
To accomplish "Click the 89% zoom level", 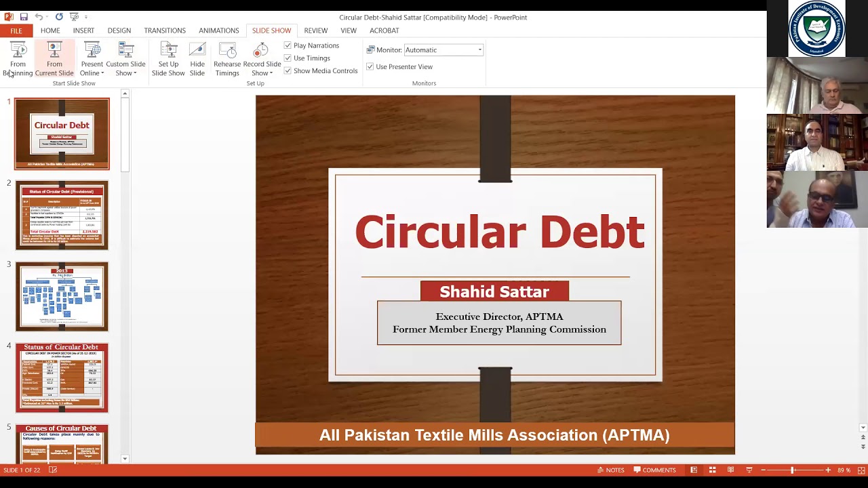I will [x=844, y=470].
